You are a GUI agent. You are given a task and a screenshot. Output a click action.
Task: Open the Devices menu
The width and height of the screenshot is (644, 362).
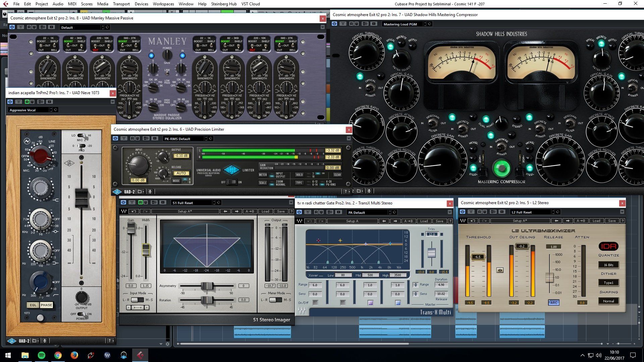coord(141,4)
